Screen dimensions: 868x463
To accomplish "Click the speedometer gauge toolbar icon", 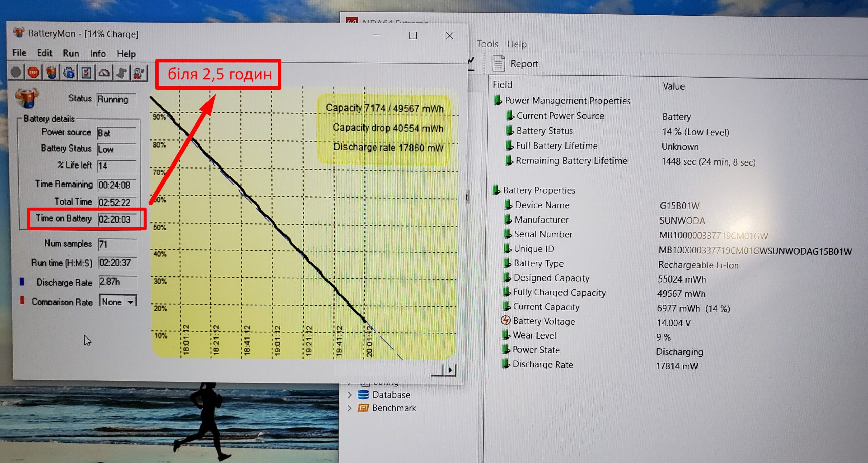I will tap(104, 73).
